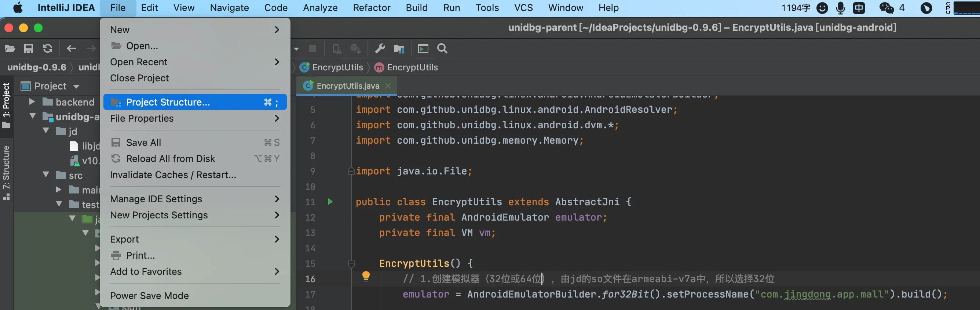Collapse the src folder tree node
The width and height of the screenshot is (980, 310).
click(46, 175)
